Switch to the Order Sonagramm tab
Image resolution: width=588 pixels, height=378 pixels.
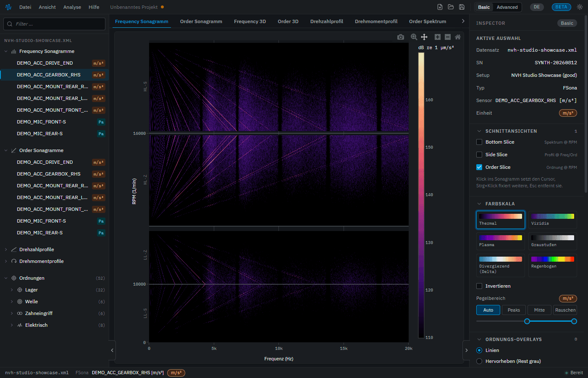(x=201, y=21)
